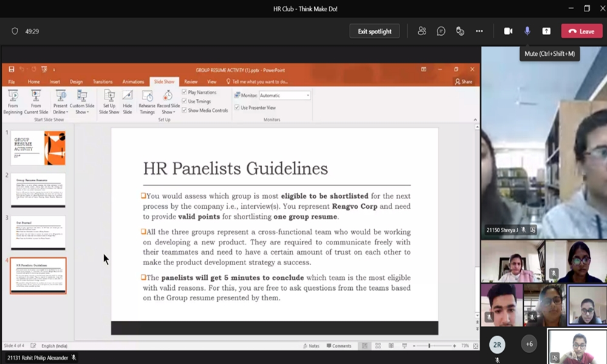Image resolution: width=607 pixels, height=364 pixels.
Task: Mute the microphone in Teams
Action: click(527, 32)
